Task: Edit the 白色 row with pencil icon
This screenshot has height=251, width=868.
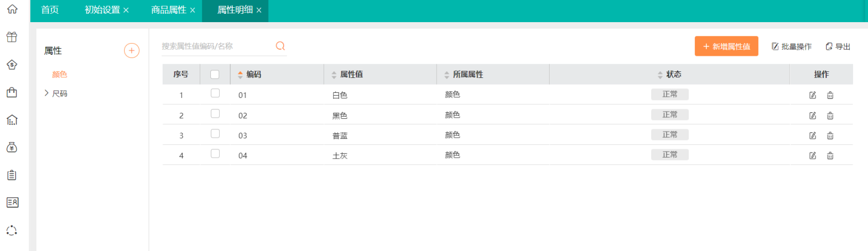Action: (x=812, y=95)
